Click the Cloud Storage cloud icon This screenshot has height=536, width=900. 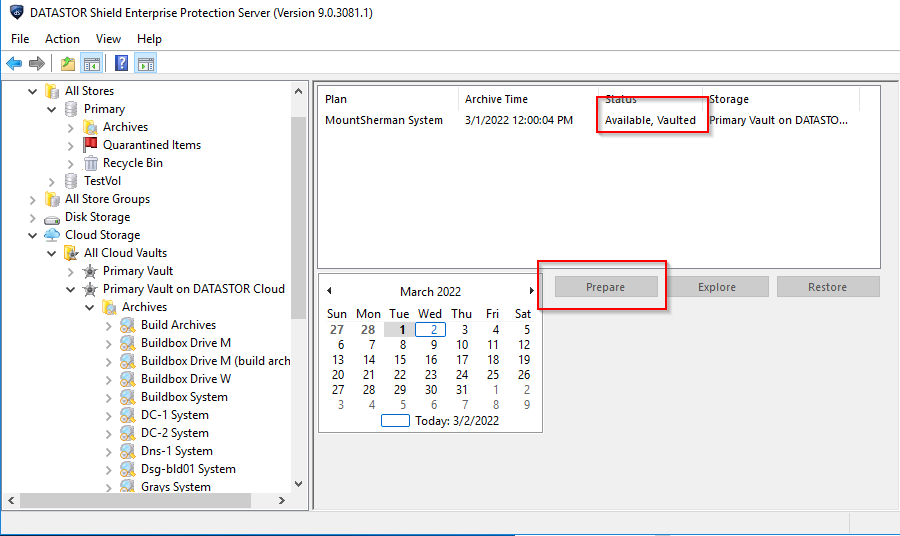[x=52, y=235]
